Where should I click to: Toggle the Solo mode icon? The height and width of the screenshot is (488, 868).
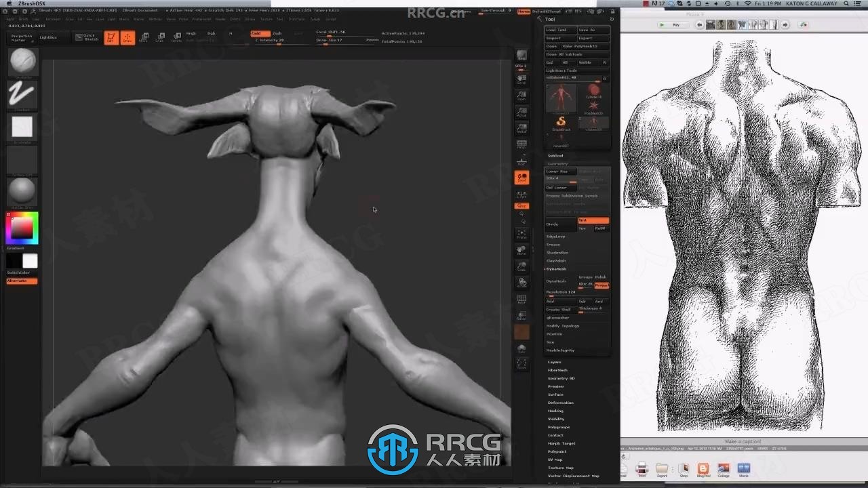click(x=521, y=348)
